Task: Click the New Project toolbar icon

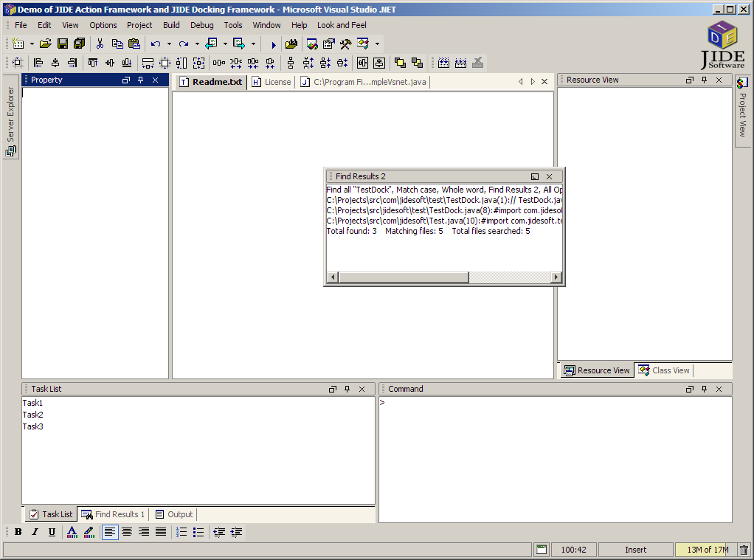Action: [x=18, y=44]
